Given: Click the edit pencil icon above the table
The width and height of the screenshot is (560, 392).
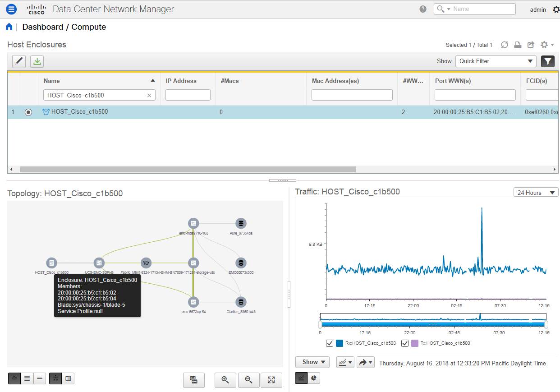Looking at the screenshot, I should [18, 61].
